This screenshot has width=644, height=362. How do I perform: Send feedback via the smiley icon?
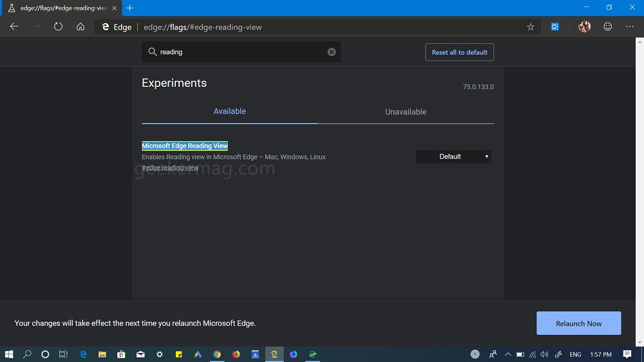click(x=608, y=26)
